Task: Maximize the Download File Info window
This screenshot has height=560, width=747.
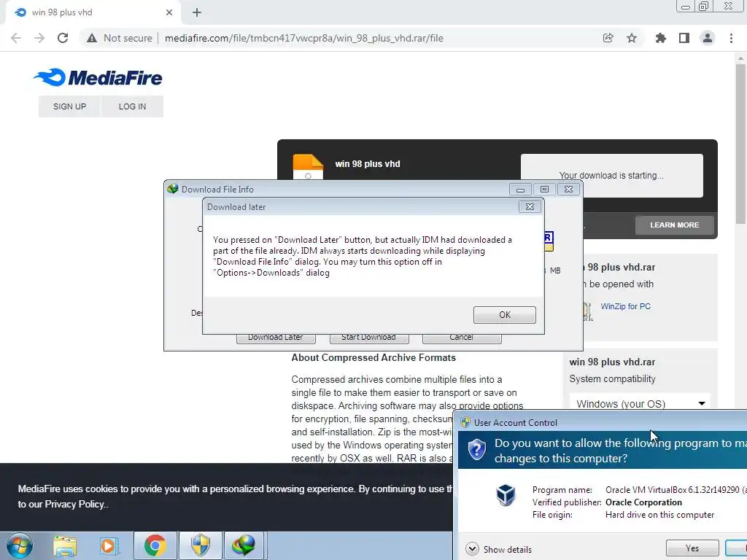Action: coord(544,190)
